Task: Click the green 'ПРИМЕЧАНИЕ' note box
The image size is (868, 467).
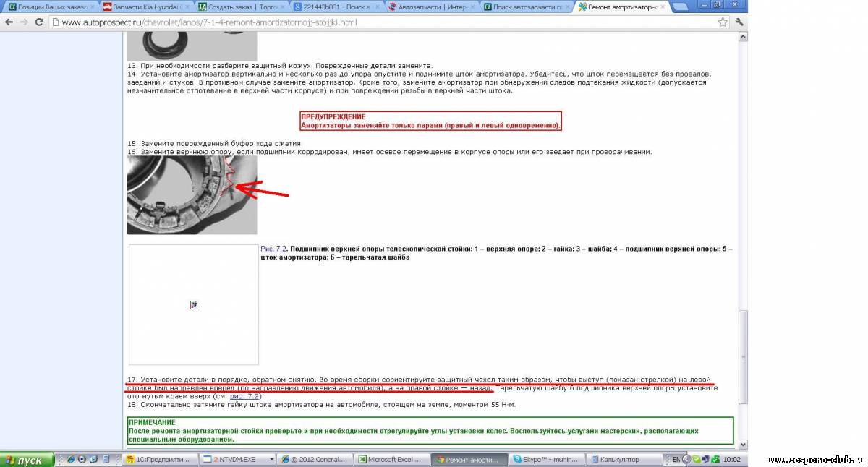Action: tap(430, 431)
